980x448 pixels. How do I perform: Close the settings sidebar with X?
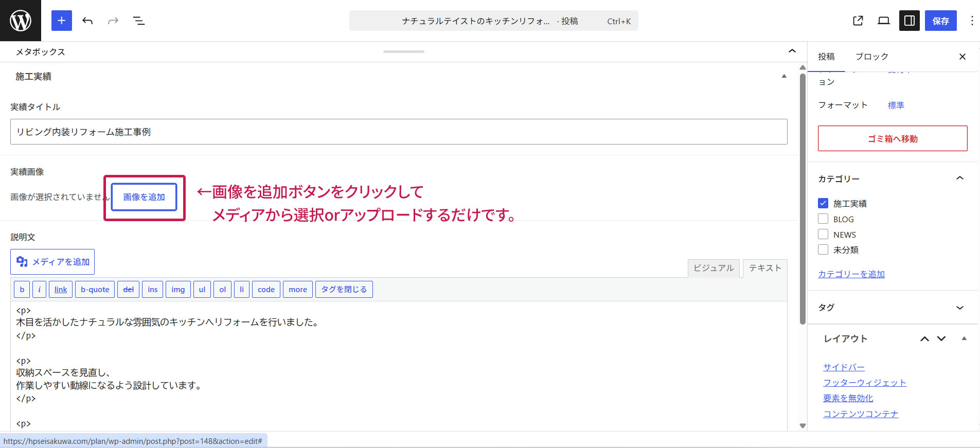coord(963,57)
